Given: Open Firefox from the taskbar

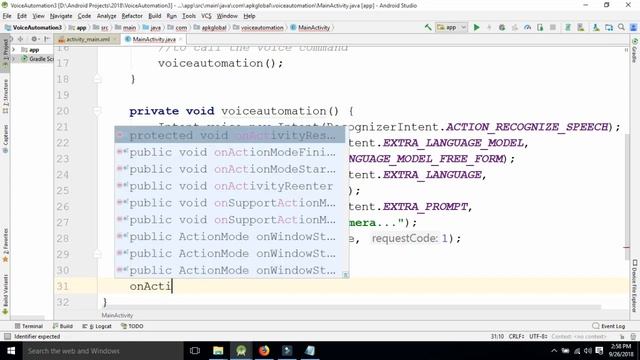Looking at the screenshot, I should click(264, 351).
